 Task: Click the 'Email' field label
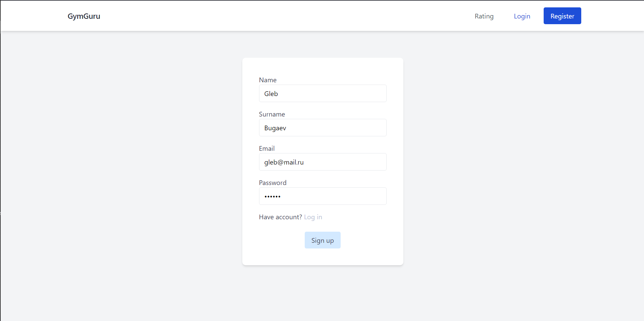[x=266, y=148]
